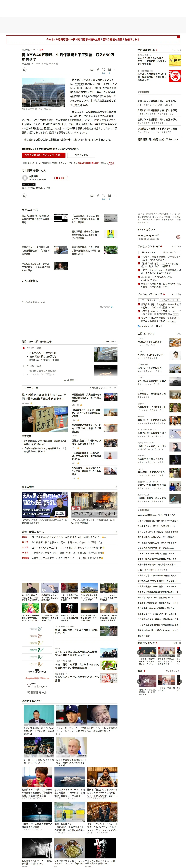Go to previous video in 動画ランキング carousel
The height and width of the screenshot is (868, 186).
pyautogui.click(x=139, y=652)
